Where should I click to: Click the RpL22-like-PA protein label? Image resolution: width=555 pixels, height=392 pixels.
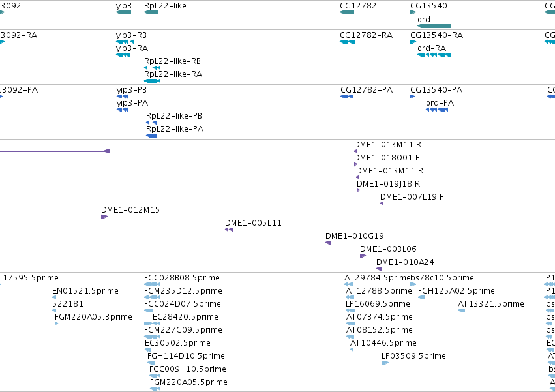tap(175, 129)
